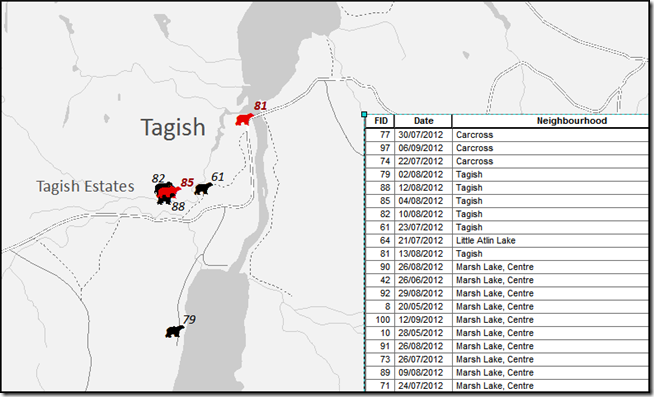Select the red bear marker 85
This screenshot has height=397, width=654.
point(170,192)
